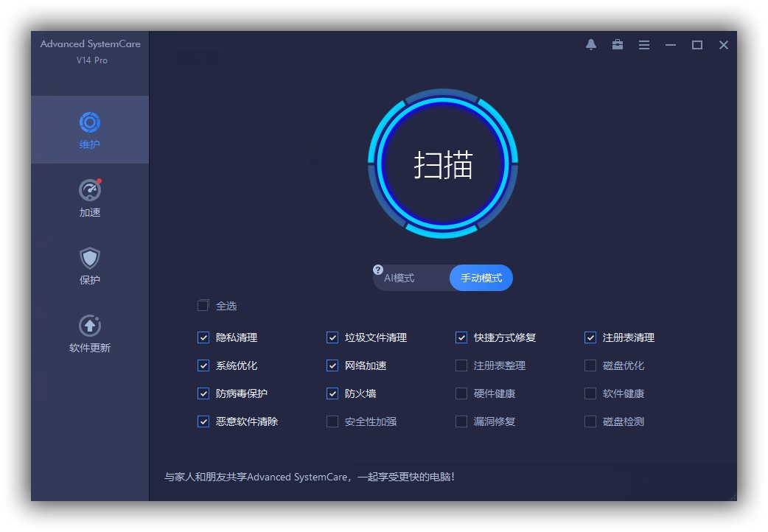Uncheck 网络加速 checkbox
Viewport: 768px width, 532px height.
point(332,365)
